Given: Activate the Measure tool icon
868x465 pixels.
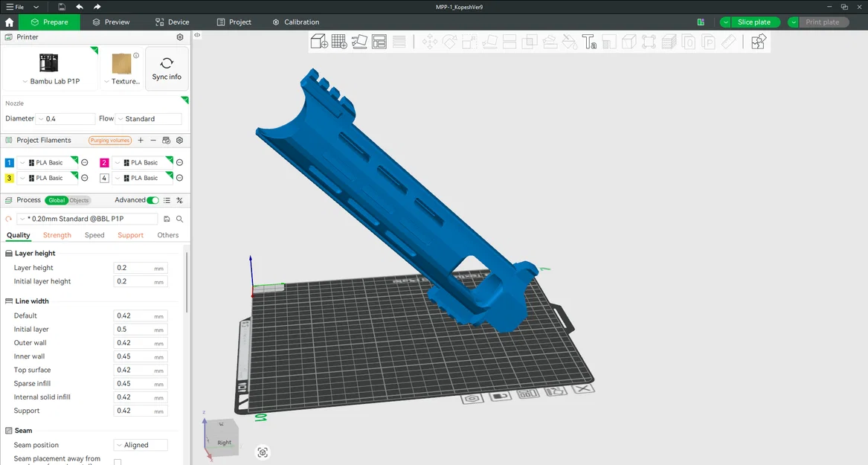Looking at the screenshot, I should coord(727,42).
